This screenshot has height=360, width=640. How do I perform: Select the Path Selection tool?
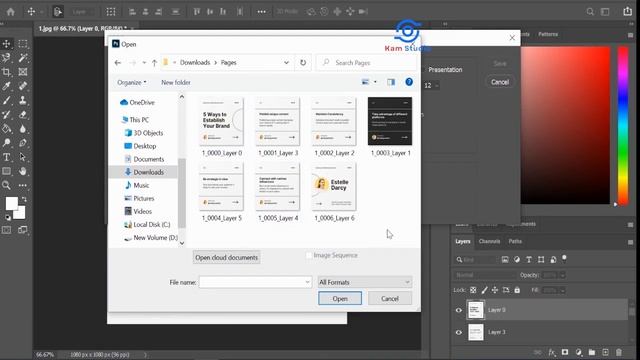tap(23, 157)
